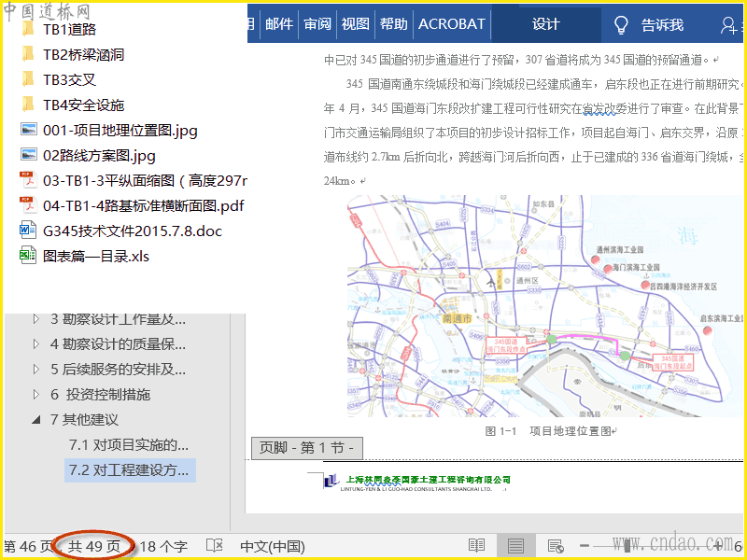Click the zoom slider in status bar
Image resolution: width=747 pixels, height=560 pixels.
pyautogui.click(x=627, y=546)
